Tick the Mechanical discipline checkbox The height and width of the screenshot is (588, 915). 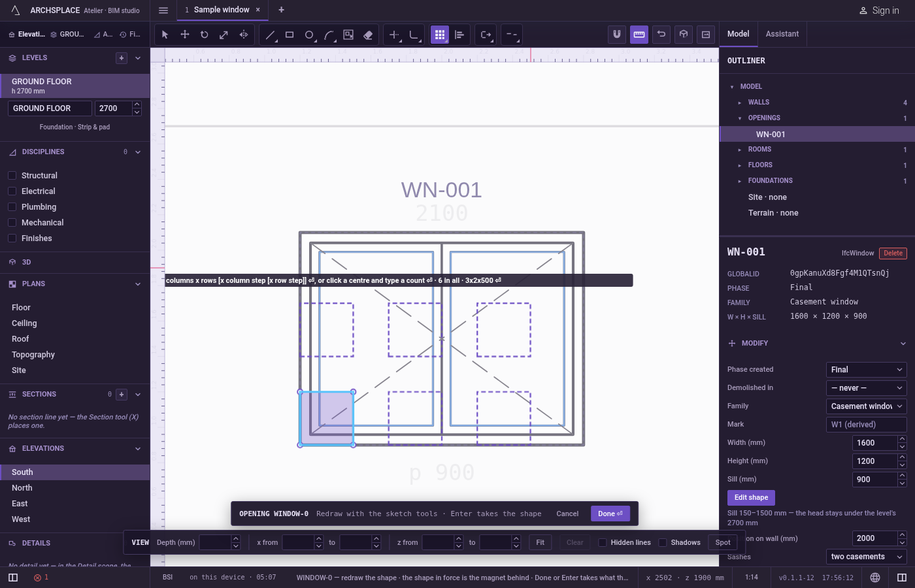click(12, 223)
